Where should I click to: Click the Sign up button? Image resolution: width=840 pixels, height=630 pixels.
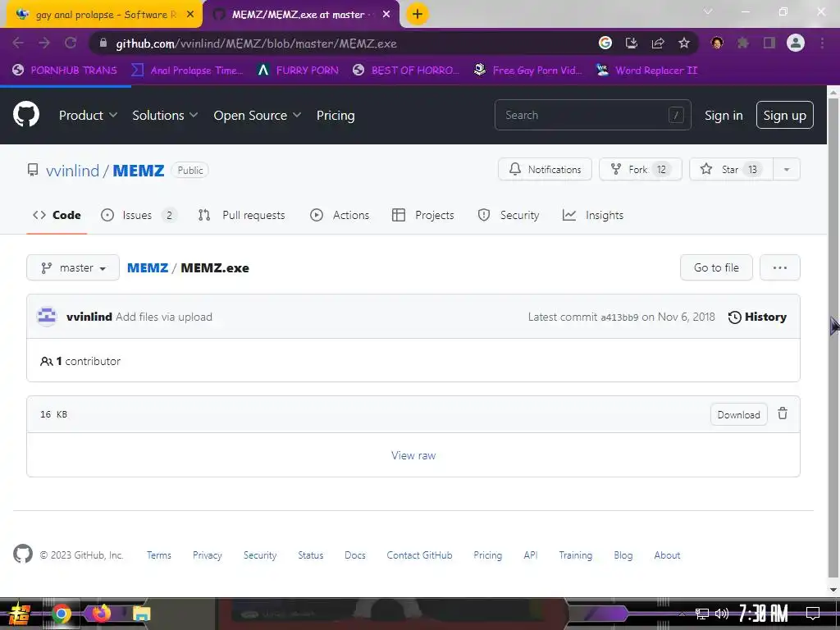[784, 115]
